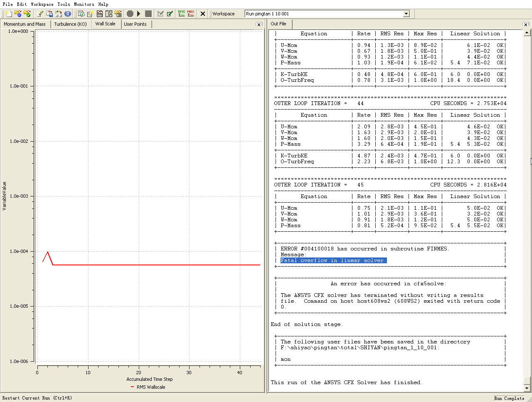Close the Out File panel
The height and width of the screenshot is (402, 532).
[x=526, y=25]
